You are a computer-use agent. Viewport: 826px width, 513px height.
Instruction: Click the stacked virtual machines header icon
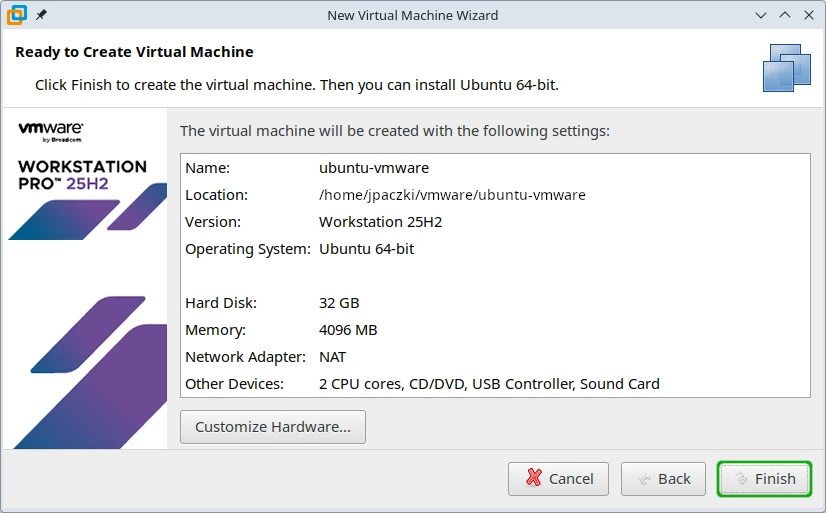click(786, 68)
